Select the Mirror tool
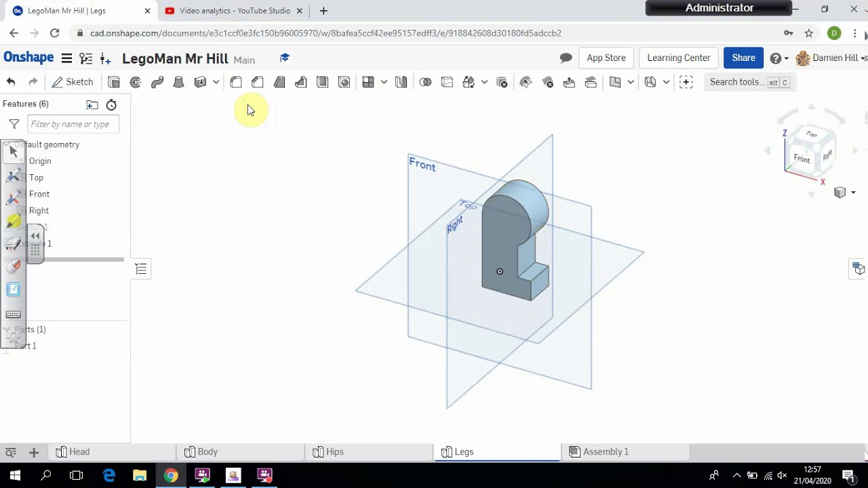 point(401,82)
